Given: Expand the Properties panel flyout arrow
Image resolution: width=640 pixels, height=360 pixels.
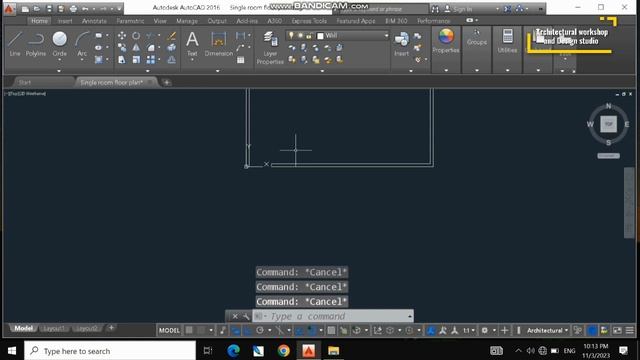Looking at the screenshot, I should coord(446,70).
